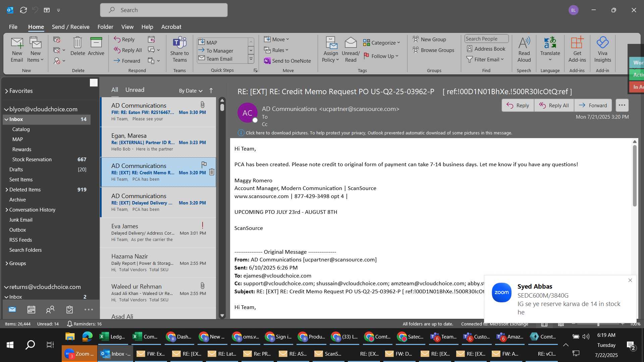644x362 pixels.
Task: Open Viva Insights add-in
Action: 602,49
